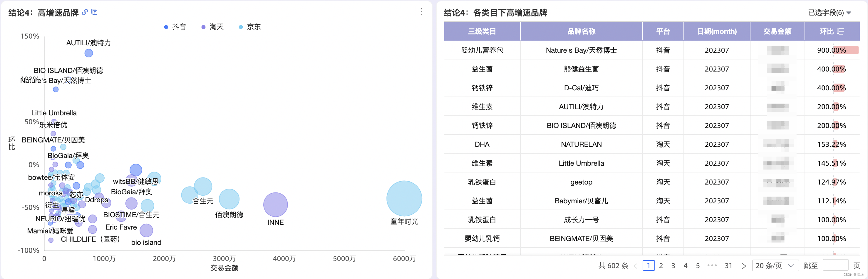Click D-Cal/迪巧 brand cell
The height and width of the screenshot is (279, 868).
click(581, 88)
